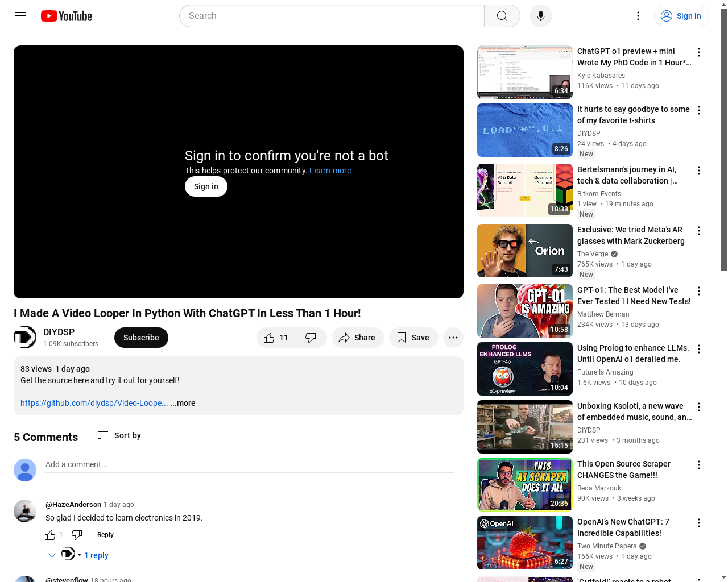Like HazeAnderson's comment

click(50, 535)
